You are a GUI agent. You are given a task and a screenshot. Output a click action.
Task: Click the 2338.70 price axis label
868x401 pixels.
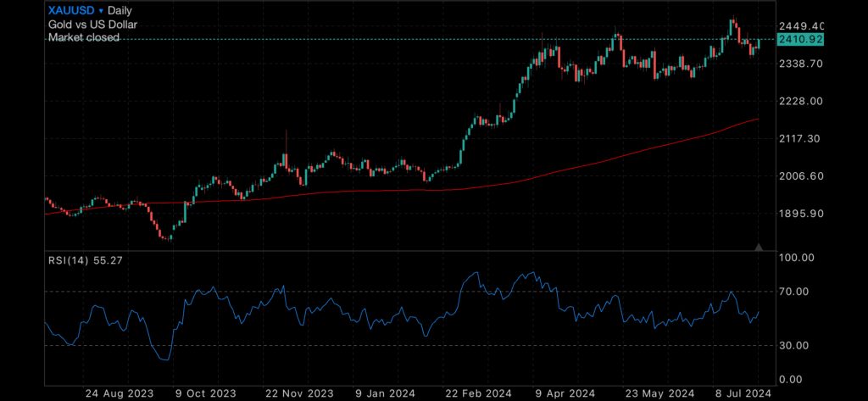(x=802, y=64)
